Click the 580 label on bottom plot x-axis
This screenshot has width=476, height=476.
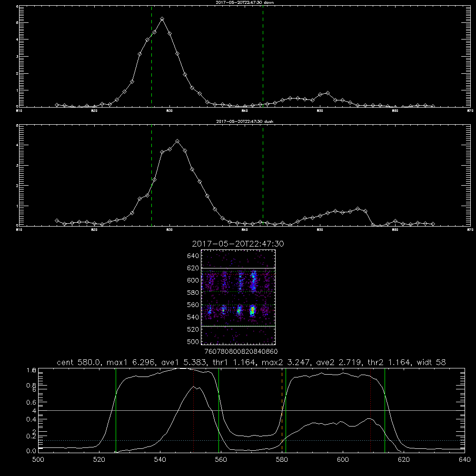pos(282,460)
